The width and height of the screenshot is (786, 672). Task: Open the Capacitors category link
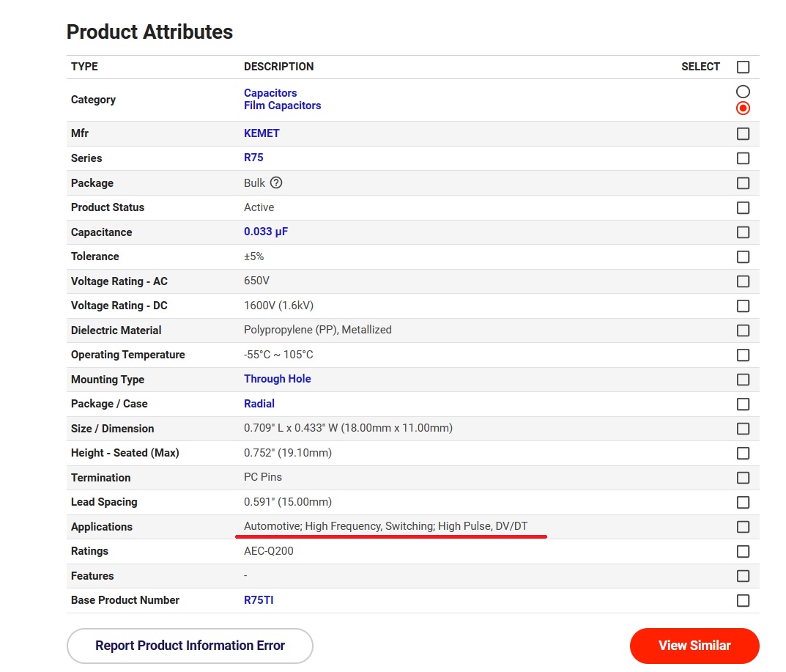(270, 93)
